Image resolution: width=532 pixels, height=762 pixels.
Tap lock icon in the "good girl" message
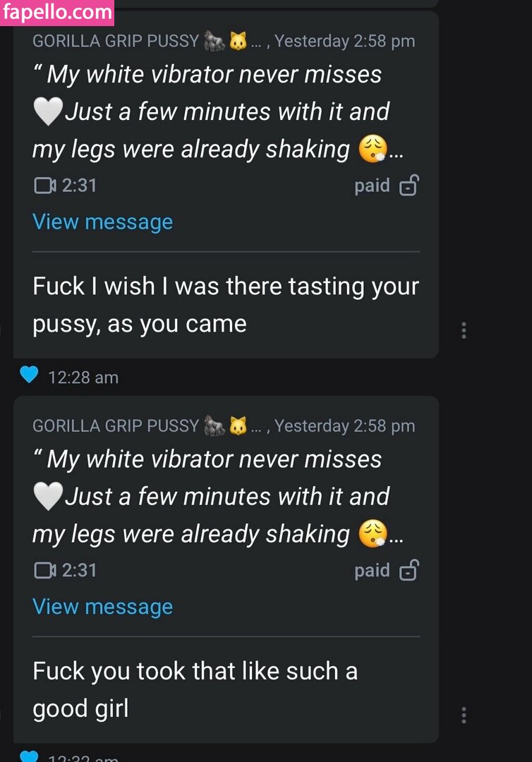click(409, 571)
